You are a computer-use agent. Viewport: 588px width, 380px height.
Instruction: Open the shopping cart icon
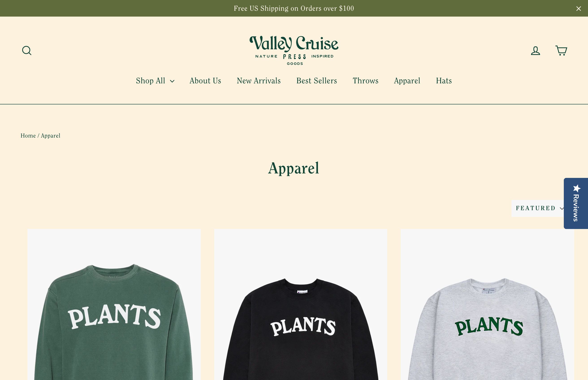[561, 50]
